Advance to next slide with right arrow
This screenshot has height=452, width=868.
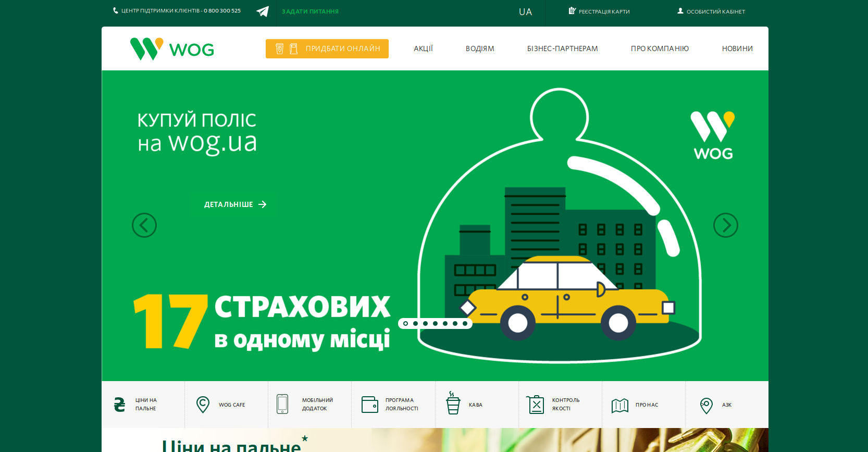[726, 225]
